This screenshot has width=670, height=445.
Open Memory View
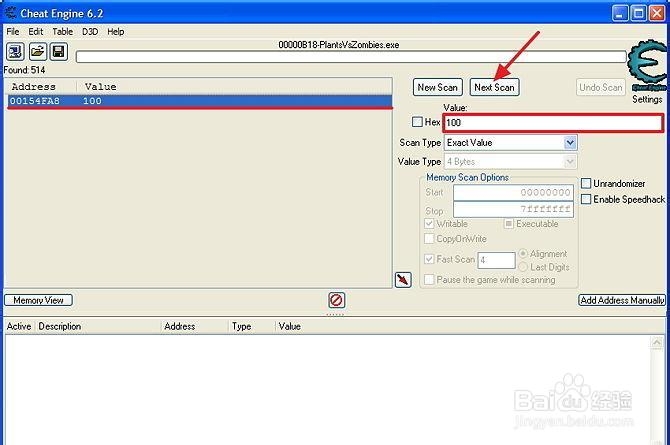tap(38, 300)
